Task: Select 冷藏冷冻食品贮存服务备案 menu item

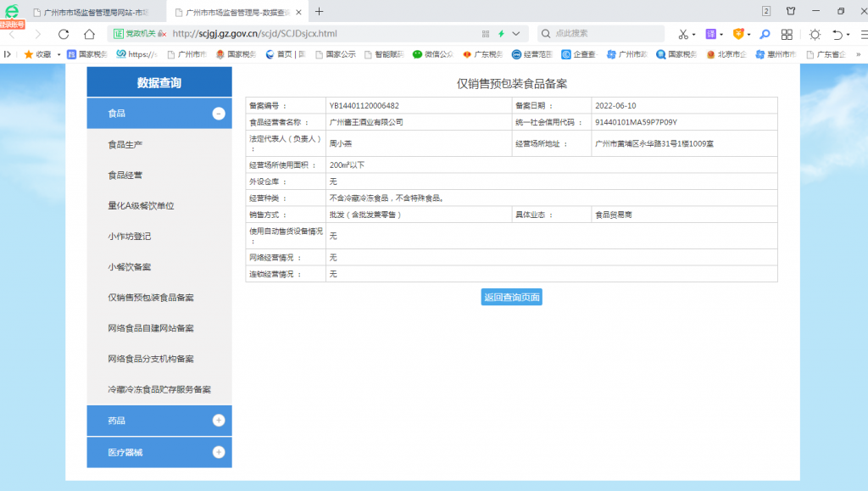Action: [x=159, y=390]
